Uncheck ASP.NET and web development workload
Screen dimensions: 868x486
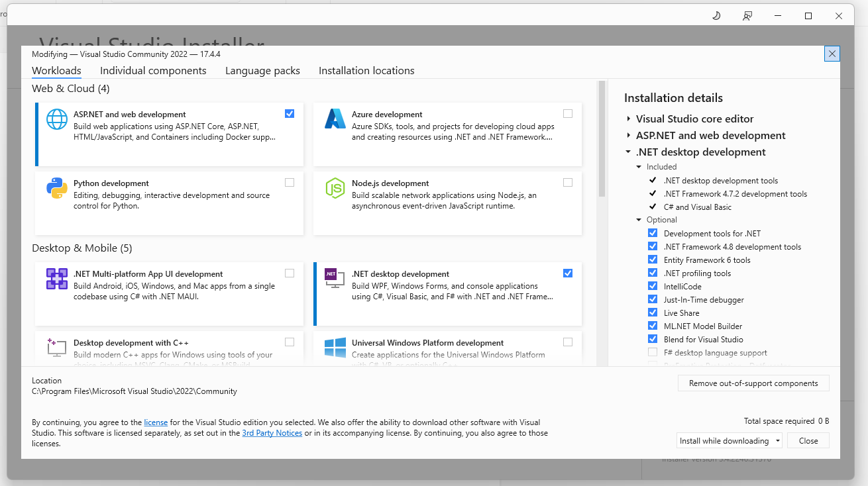290,114
